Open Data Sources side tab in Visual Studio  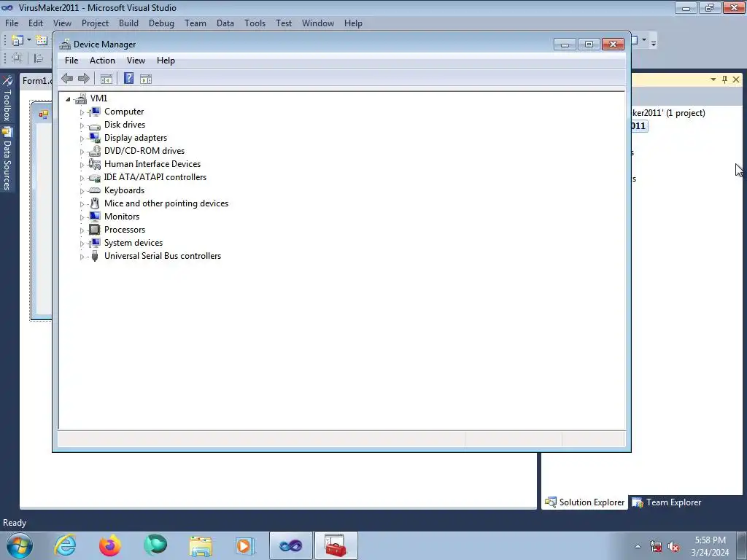tap(7, 158)
